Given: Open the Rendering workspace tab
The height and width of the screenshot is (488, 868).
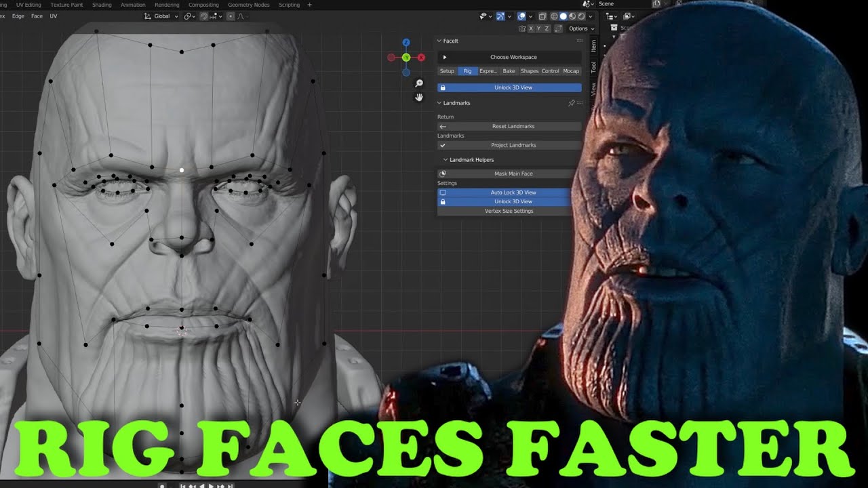Looking at the screenshot, I should coord(167,5).
